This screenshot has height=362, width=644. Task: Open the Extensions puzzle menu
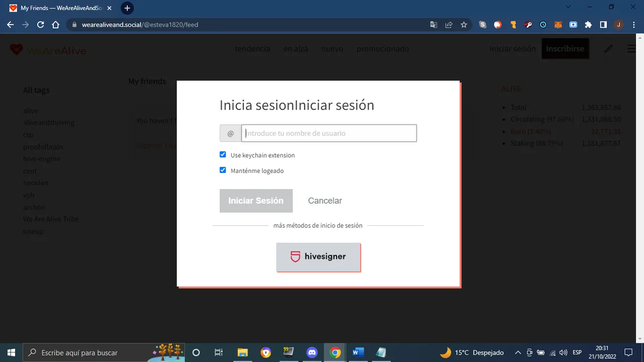pos(588,25)
